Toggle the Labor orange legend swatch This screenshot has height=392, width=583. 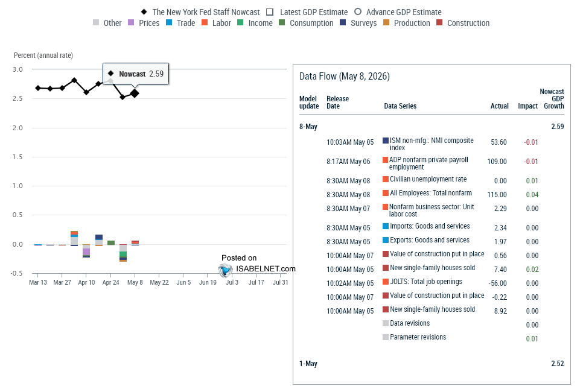pos(205,23)
